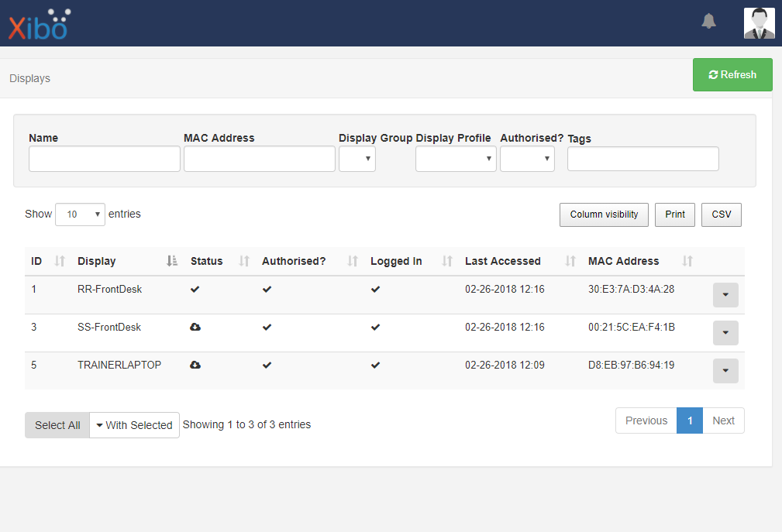
Task: Click ID cell 5
Action: [x=34, y=366]
